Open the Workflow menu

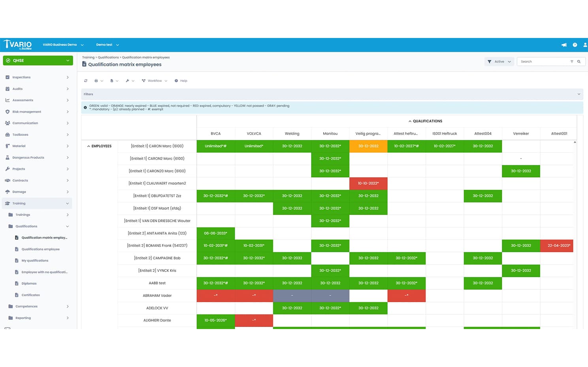(155, 81)
